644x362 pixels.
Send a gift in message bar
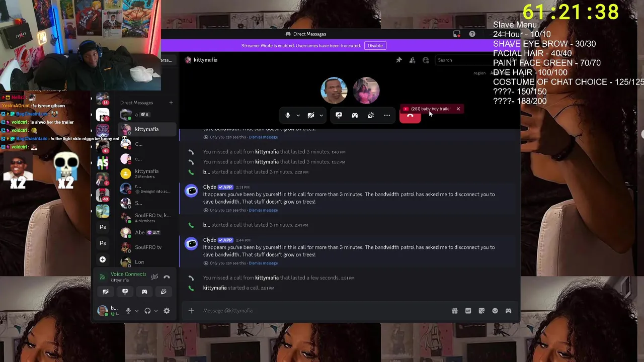click(454, 311)
